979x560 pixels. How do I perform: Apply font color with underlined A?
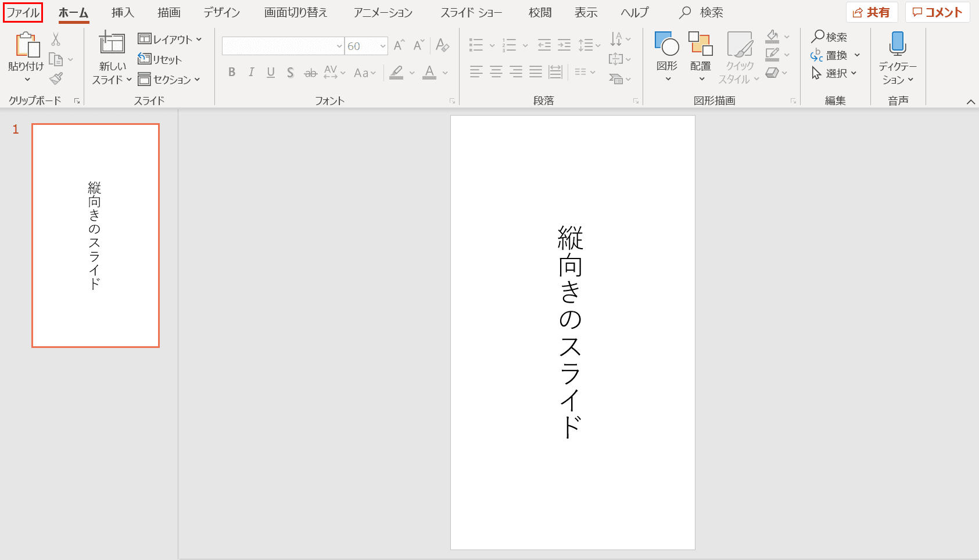coord(429,72)
